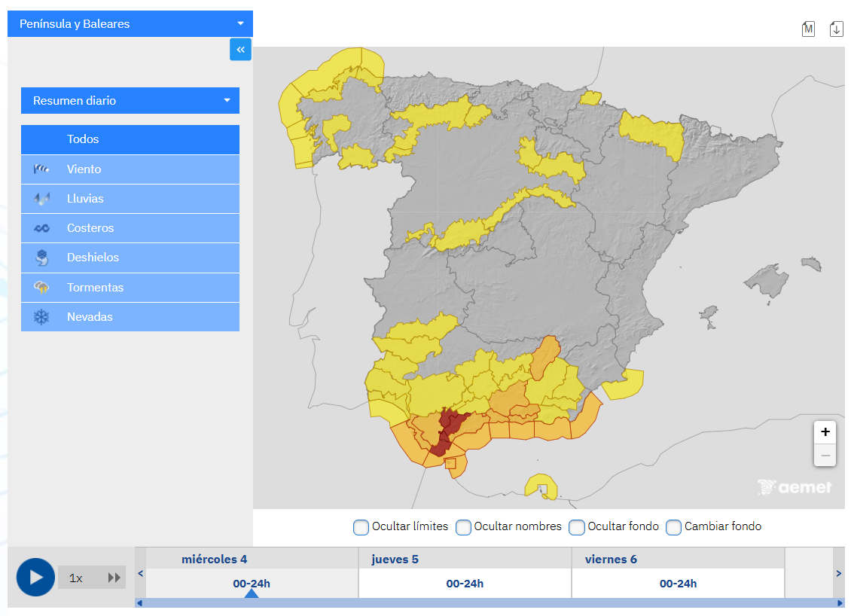Viewport: 851px width, 616px height.
Task: Click the Nevadas snowflake icon
Action: coord(41,317)
